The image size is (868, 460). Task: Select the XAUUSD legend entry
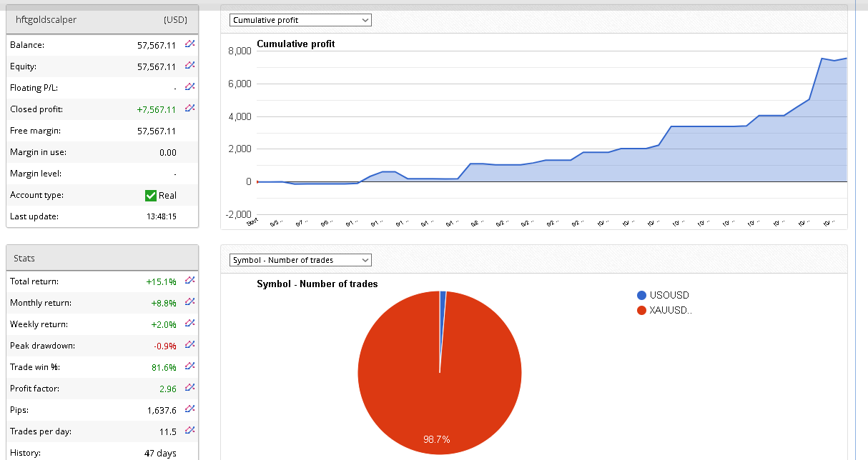coord(671,310)
